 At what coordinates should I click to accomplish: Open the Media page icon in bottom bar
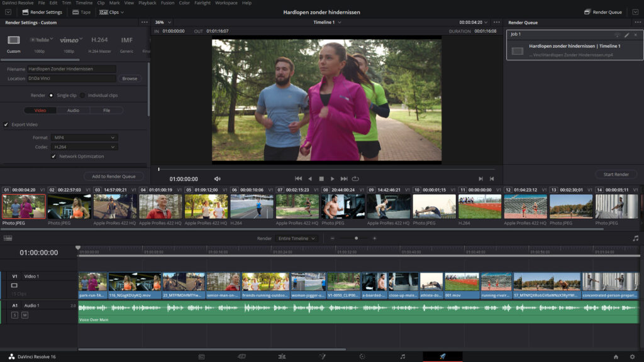tap(201, 357)
